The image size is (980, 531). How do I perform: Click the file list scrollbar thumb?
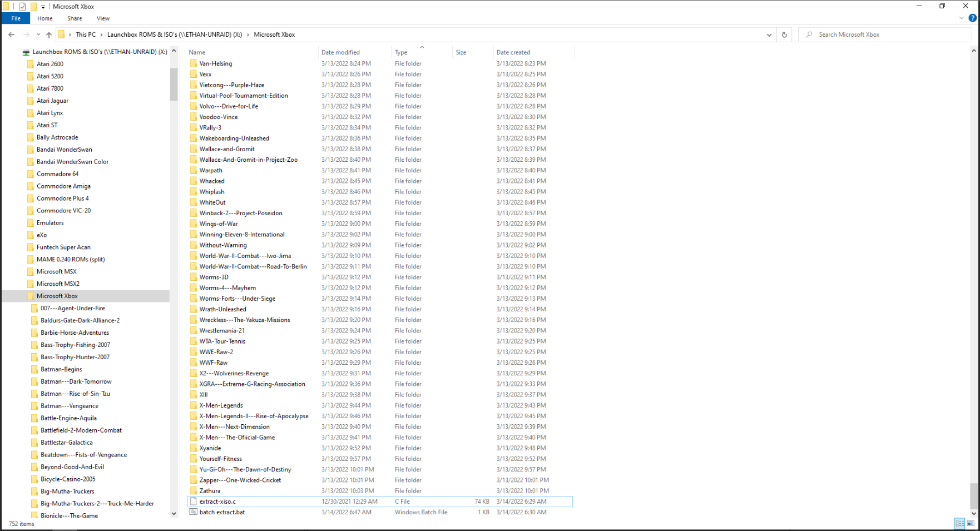pos(974,496)
